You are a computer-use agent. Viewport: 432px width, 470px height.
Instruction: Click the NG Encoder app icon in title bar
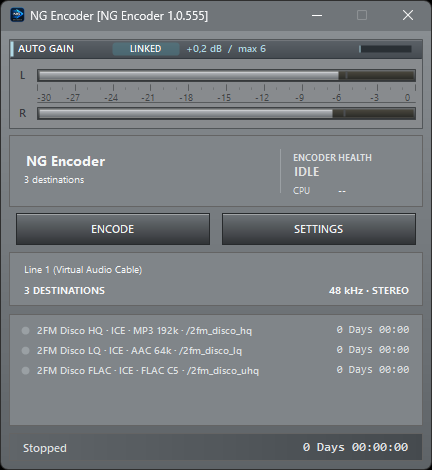coord(17,15)
